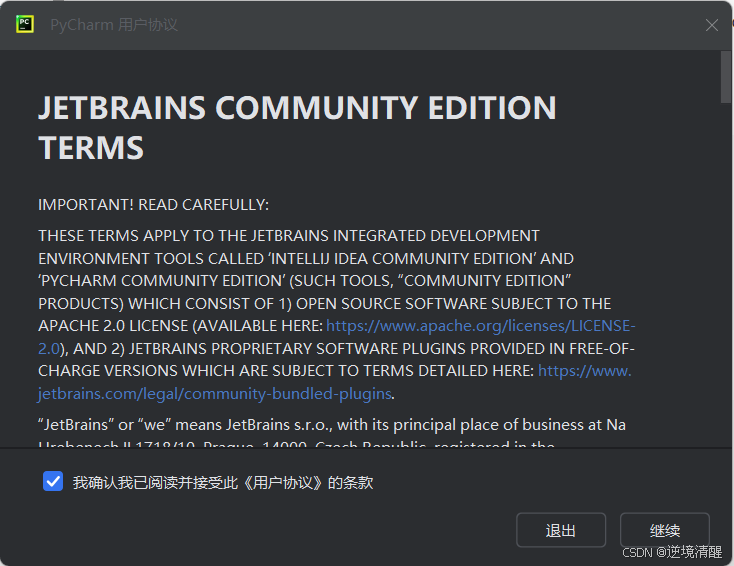
Task: Click the 退出 (Exit) button
Action: click(x=561, y=530)
